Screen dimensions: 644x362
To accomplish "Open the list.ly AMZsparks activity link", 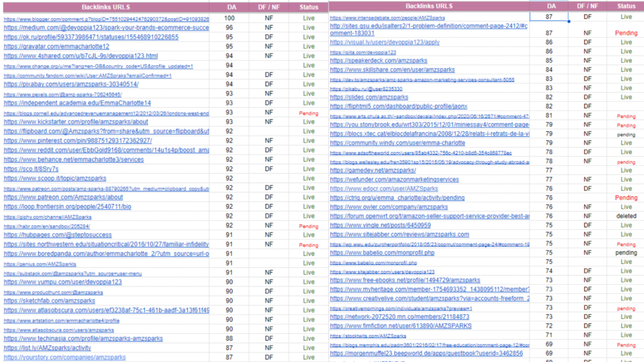I will click(47, 348).
